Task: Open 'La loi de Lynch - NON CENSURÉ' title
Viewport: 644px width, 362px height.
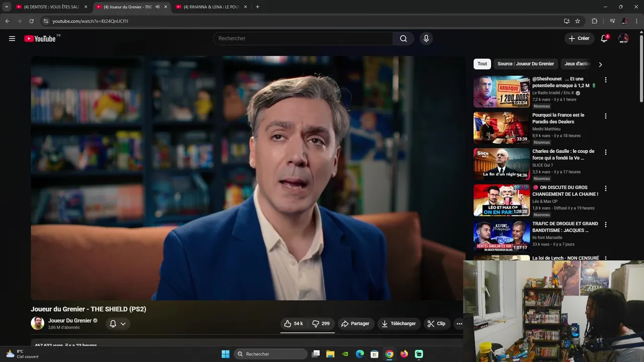Action: [x=566, y=258]
